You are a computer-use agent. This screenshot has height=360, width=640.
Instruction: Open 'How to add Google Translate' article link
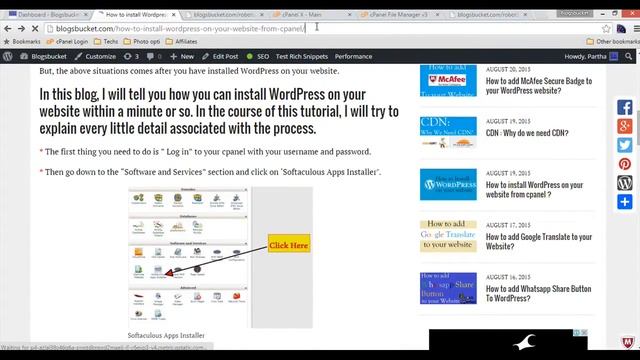click(539, 242)
